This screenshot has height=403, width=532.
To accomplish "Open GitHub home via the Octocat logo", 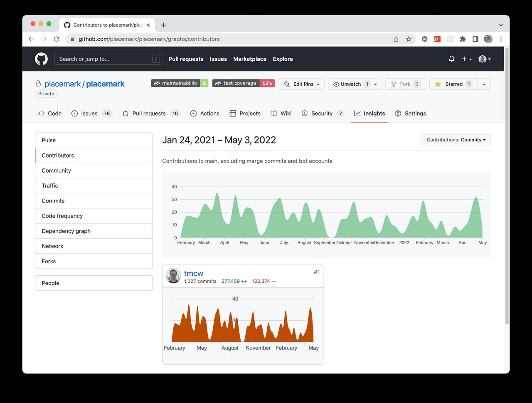I will 41,59.
